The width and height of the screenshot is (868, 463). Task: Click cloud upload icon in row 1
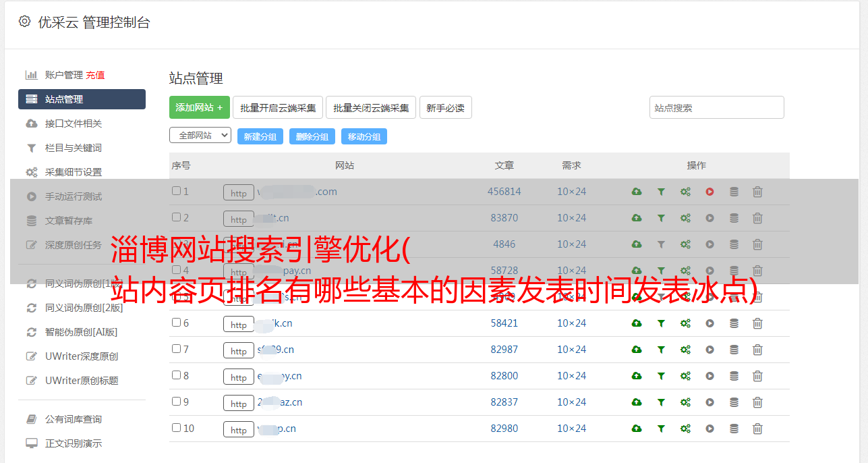[637, 192]
